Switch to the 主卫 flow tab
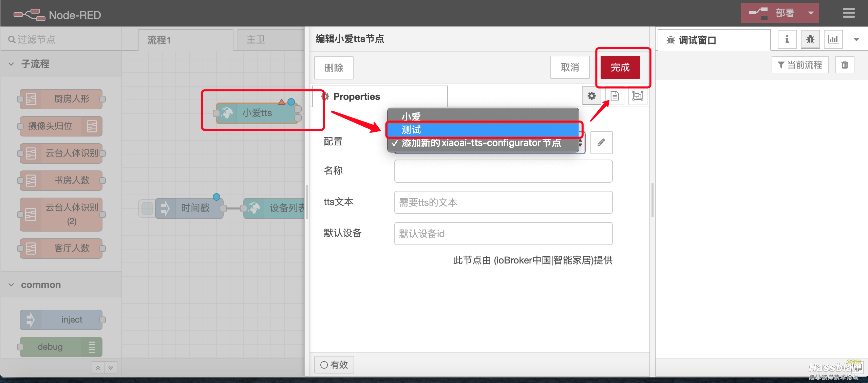 click(271, 40)
